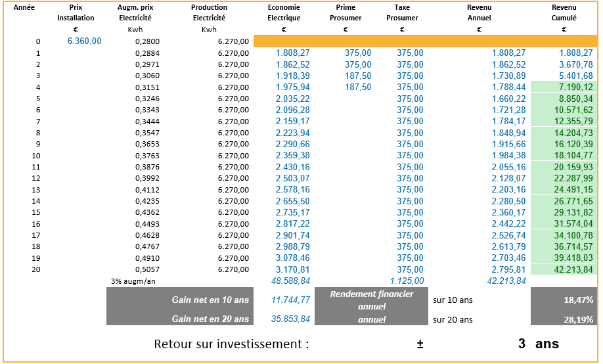
Task: Click the Prime Prosumer column header
Action: click(x=346, y=12)
